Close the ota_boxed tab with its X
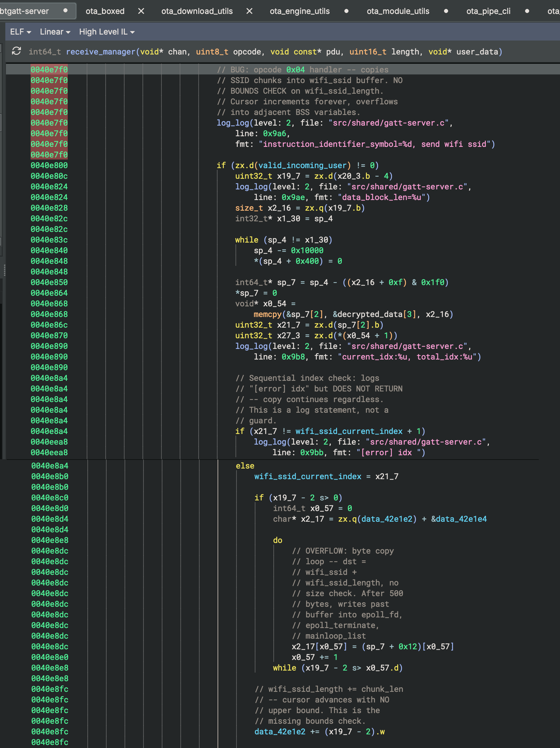Screen dimensions: 560x748 point(141,11)
